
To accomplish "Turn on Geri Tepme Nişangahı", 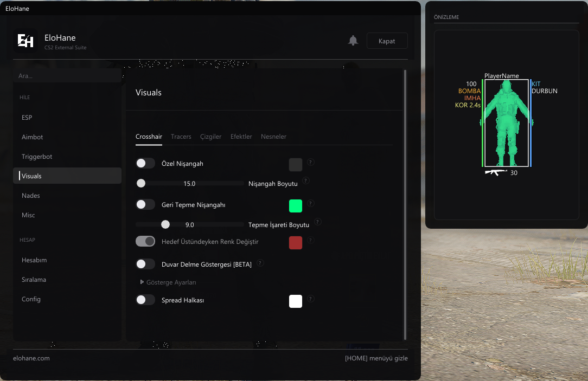I will coord(145,204).
